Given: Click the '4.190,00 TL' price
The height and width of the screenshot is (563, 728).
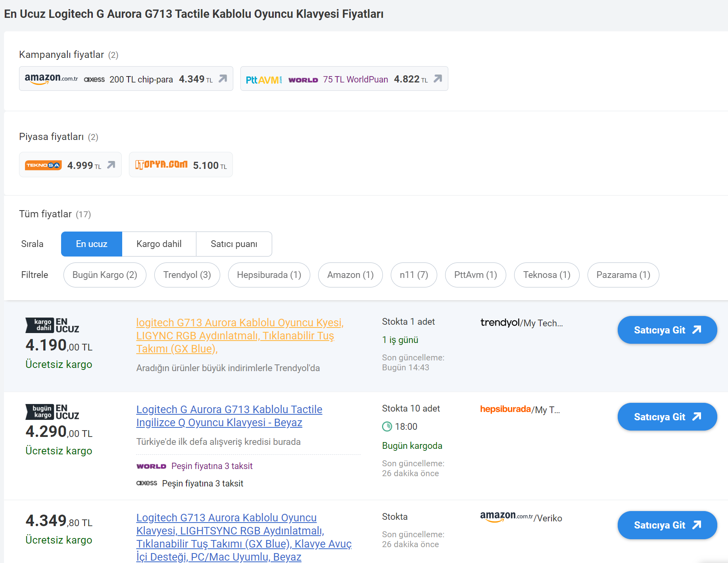Looking at the screenshot, I should coord(59,345).
